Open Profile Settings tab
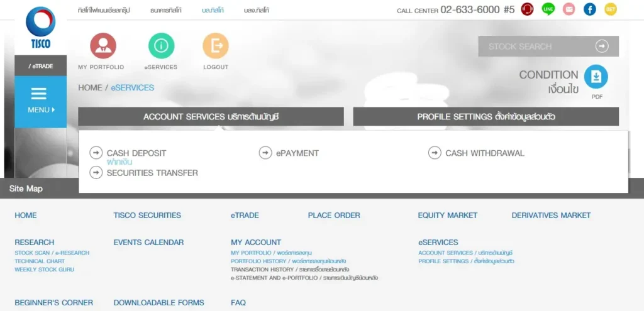The height and width of the screenshot is (311, 644). [486, 116]
